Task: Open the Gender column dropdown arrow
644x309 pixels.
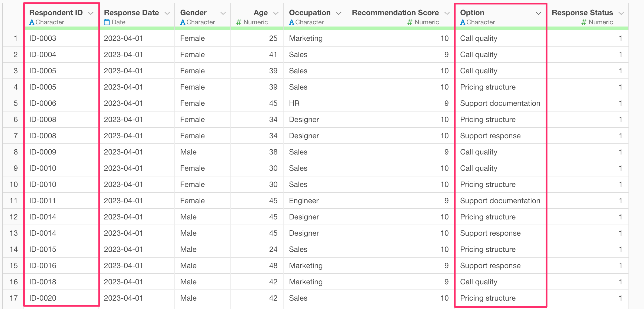Action: tap(223, 13)
